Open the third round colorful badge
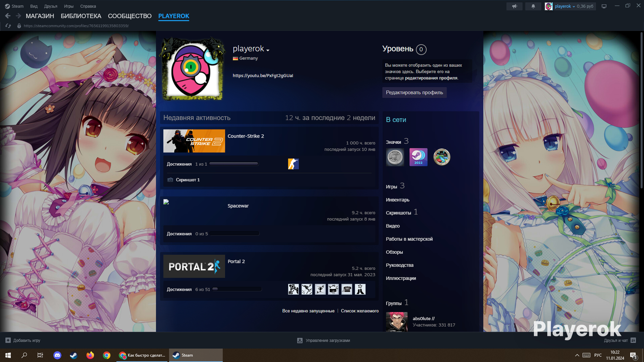Screen dimensions: 644x362 click(442, 157)
